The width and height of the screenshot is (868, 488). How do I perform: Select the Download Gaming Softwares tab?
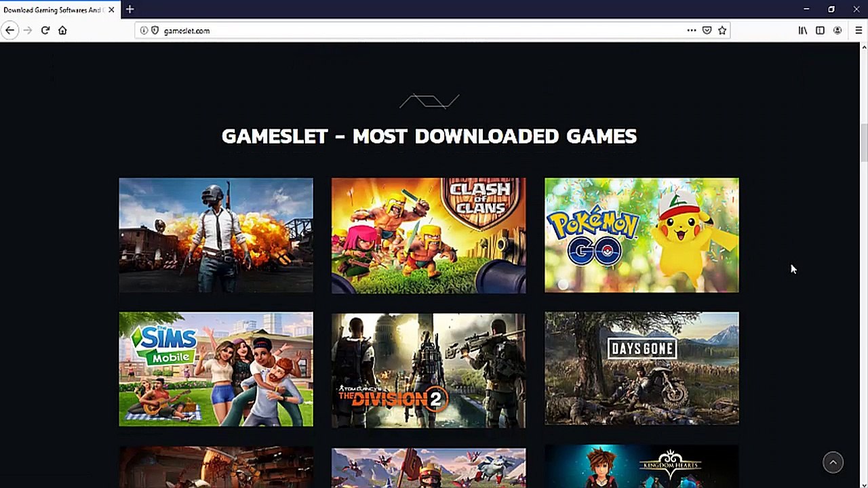tap(60, 9)
